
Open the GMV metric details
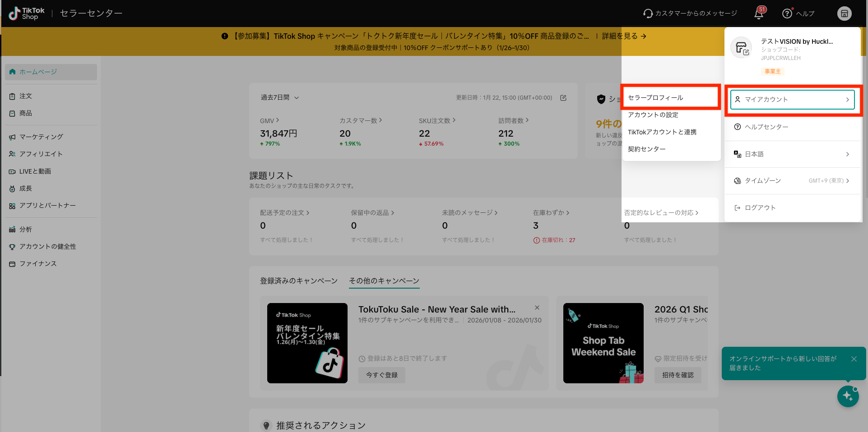pos(269,120)
